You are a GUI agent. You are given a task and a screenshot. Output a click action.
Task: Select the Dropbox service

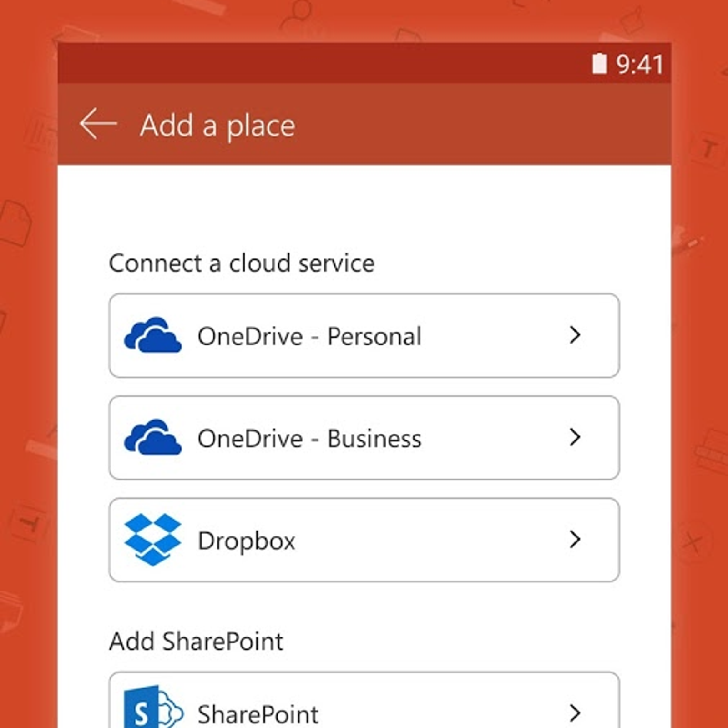(364, 540)
